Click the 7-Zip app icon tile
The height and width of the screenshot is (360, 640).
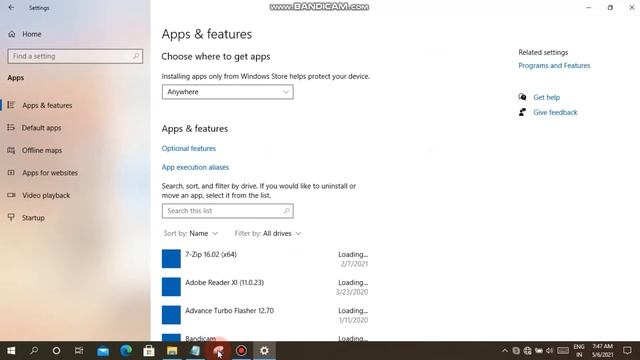click(171, 259)
